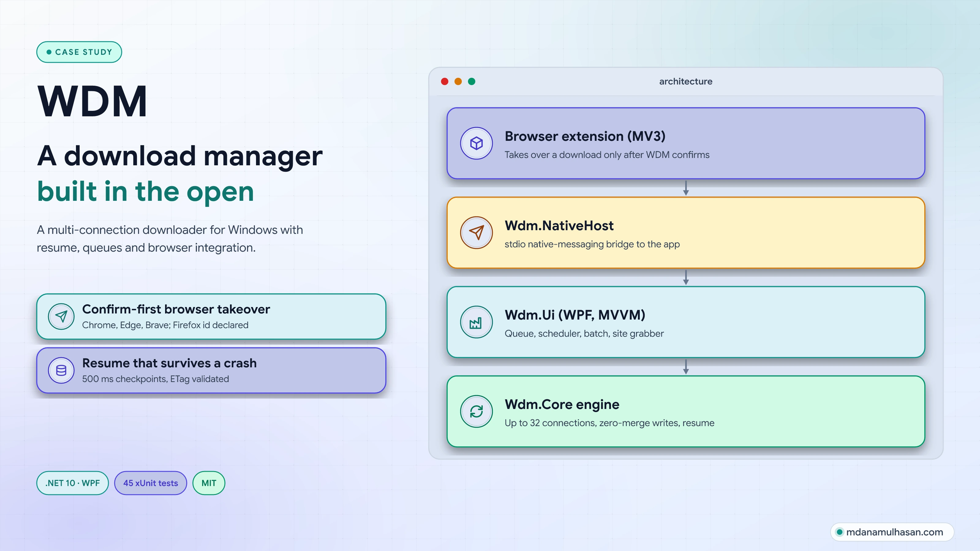Click the green dot in the architecture window

tap(472, 81)
